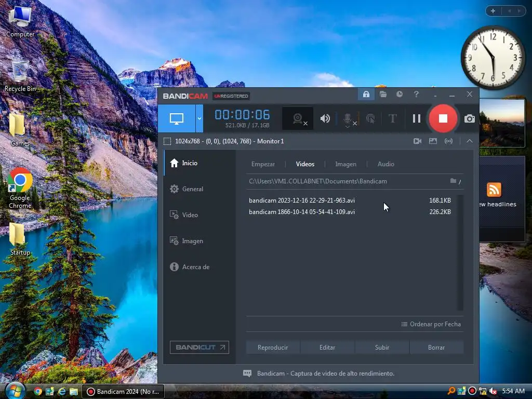Click the output path C:\Users\VM1.COLLABNET\Documents\Bandicam
This screenshot has height=399, width=532.
[x=318, y=181]
